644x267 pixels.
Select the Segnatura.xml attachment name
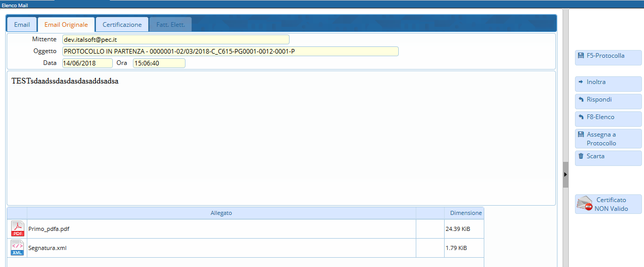click(47, 248)
